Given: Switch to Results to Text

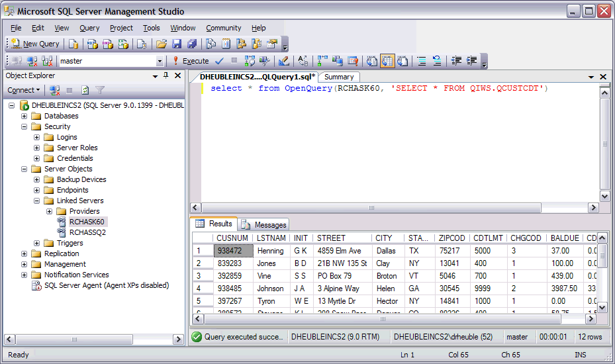Looking at the screenshot, I should (372, 61).
